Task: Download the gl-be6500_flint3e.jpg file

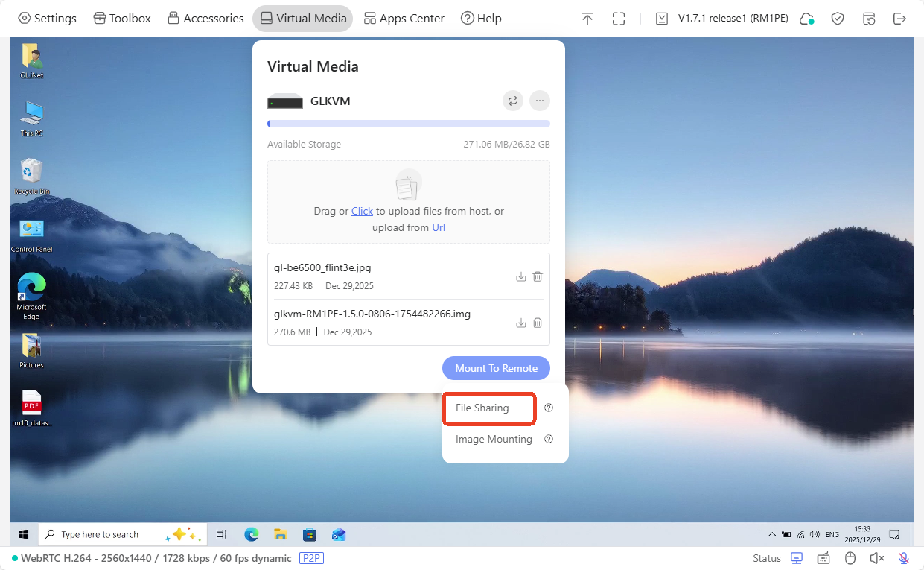Action: [x=521, y=276]
